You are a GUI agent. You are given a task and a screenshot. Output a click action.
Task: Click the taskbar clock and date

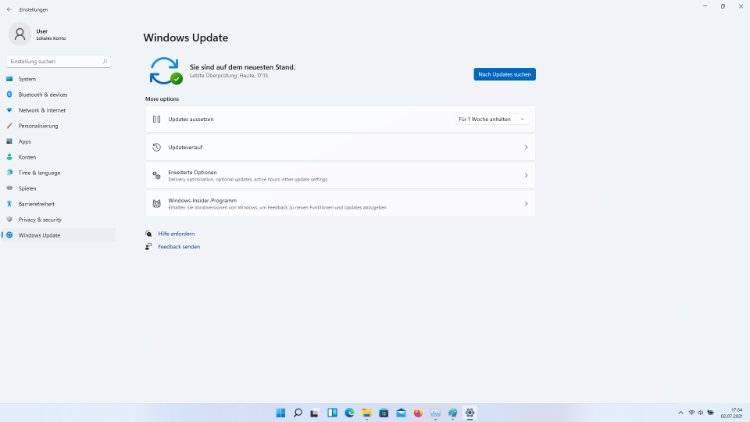point(732,413)
